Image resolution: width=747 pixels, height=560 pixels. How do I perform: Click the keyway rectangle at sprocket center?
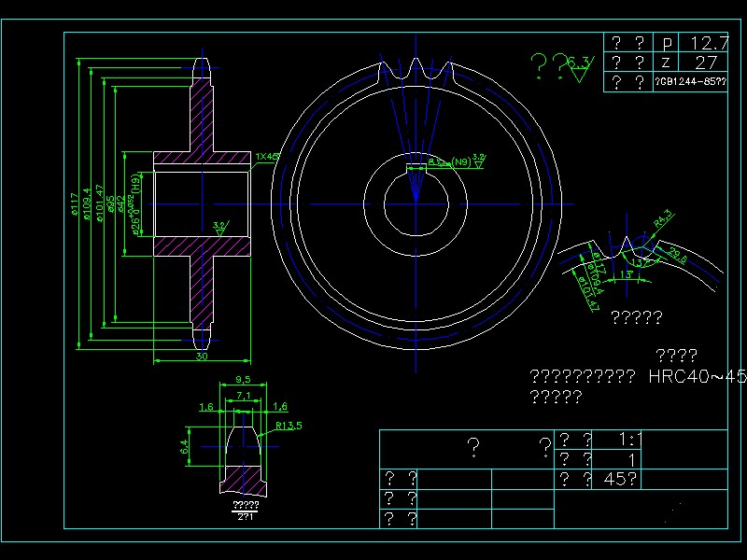[416, 166]
